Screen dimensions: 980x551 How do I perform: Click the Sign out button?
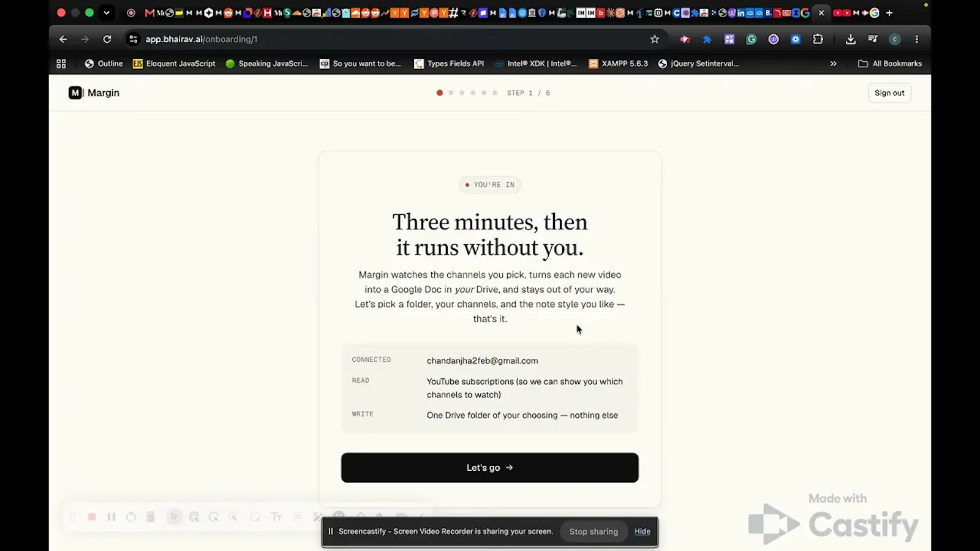889,93
